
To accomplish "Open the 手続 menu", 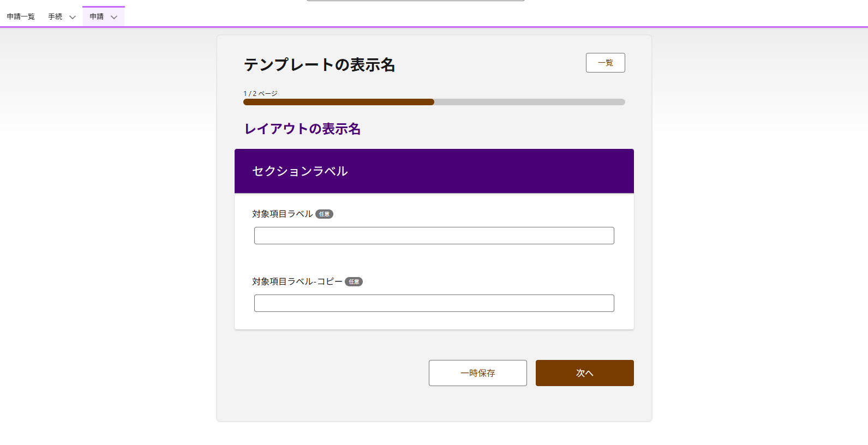I will [55, 16].
